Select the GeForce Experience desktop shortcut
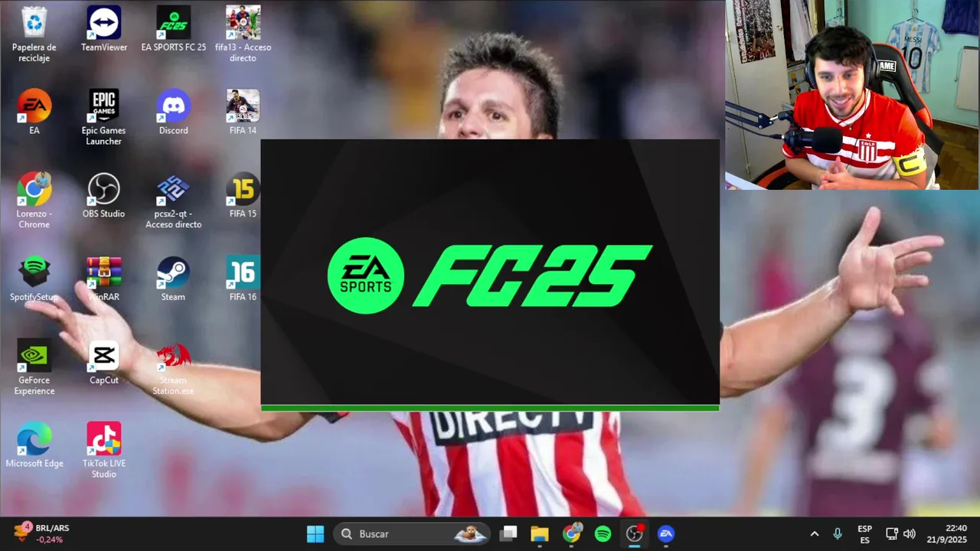 [x=34, y=367]
